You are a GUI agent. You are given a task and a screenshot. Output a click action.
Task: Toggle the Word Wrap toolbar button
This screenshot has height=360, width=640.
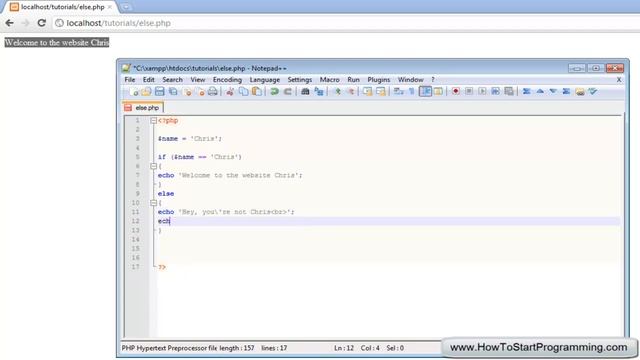tap(398, 92)
